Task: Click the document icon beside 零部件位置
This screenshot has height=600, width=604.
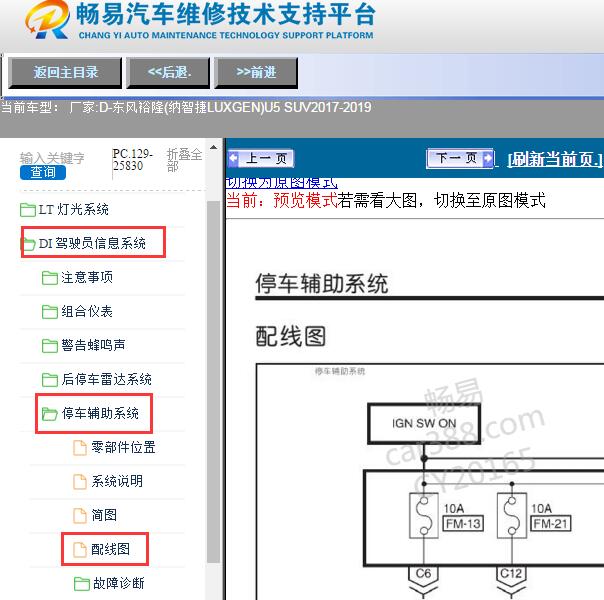Action: point(80,447)
